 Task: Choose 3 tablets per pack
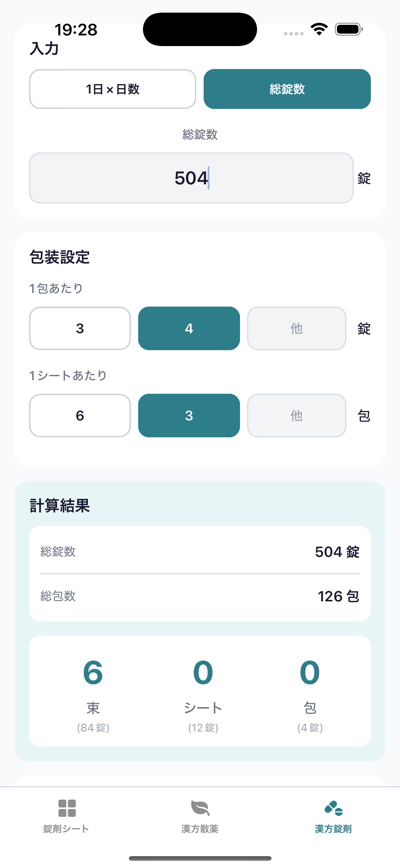click(x=80, y=328)
